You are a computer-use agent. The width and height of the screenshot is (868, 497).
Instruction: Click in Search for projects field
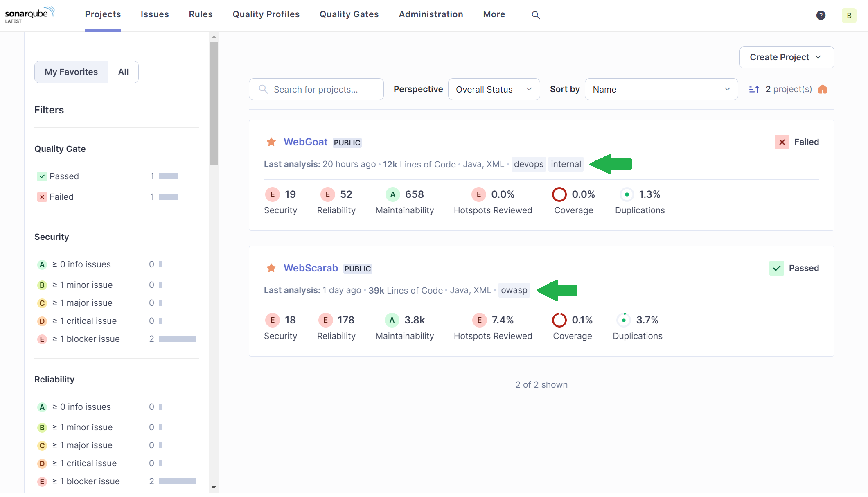(x=316, y=89)
